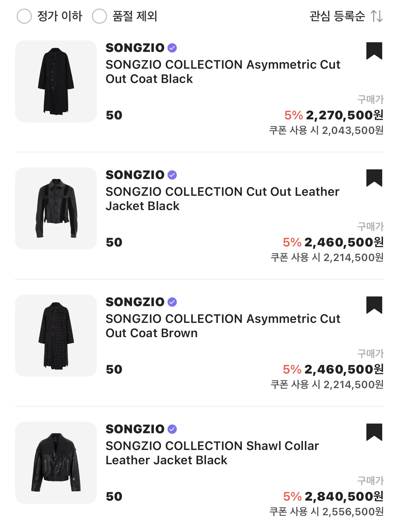Open Cut Out Leather Jacket Black title
This screenshot has width=399, height=532.
(222, 199)
